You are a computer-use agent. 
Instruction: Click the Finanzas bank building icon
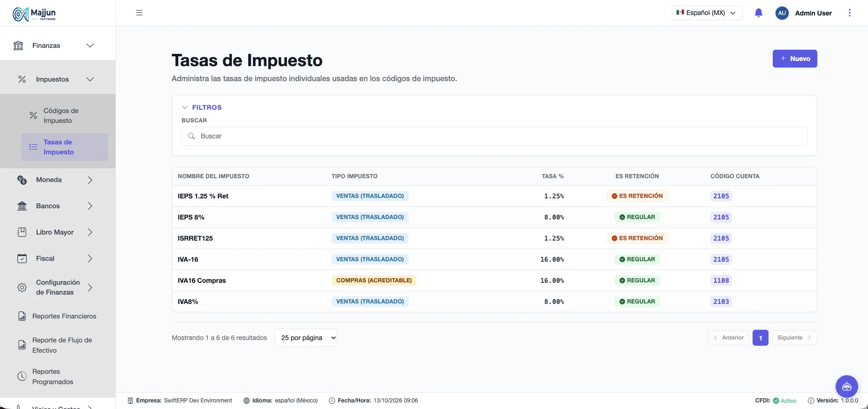[x=18, y=45]
